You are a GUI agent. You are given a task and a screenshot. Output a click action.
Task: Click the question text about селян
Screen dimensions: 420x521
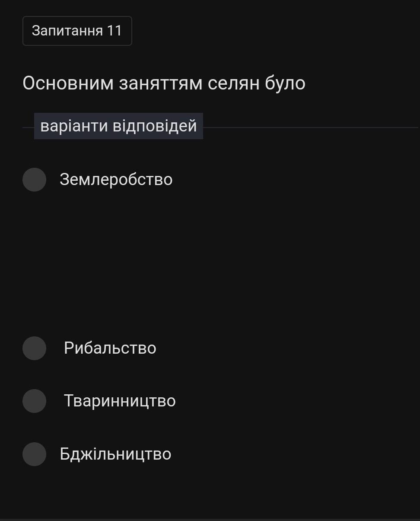[164, 83]
